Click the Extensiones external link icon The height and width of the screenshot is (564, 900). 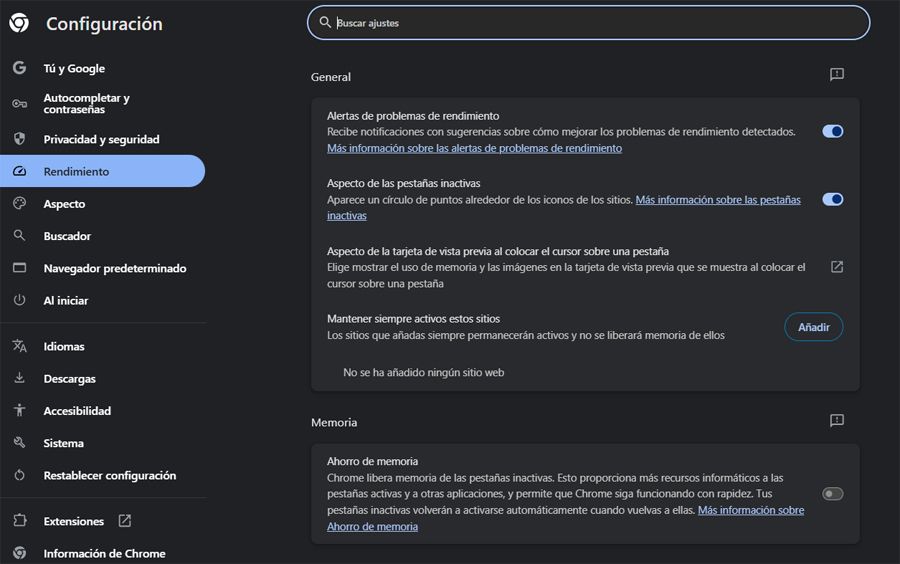(125, 520)
